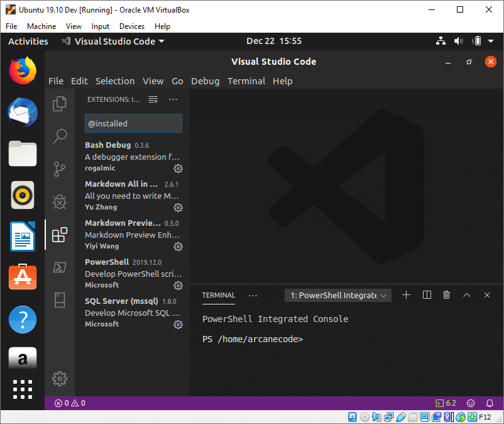Viewport: 504px width, 424px height.
Task: Open the File menu in VS Code
Action: pyautogui.click(x=56, y=81)
